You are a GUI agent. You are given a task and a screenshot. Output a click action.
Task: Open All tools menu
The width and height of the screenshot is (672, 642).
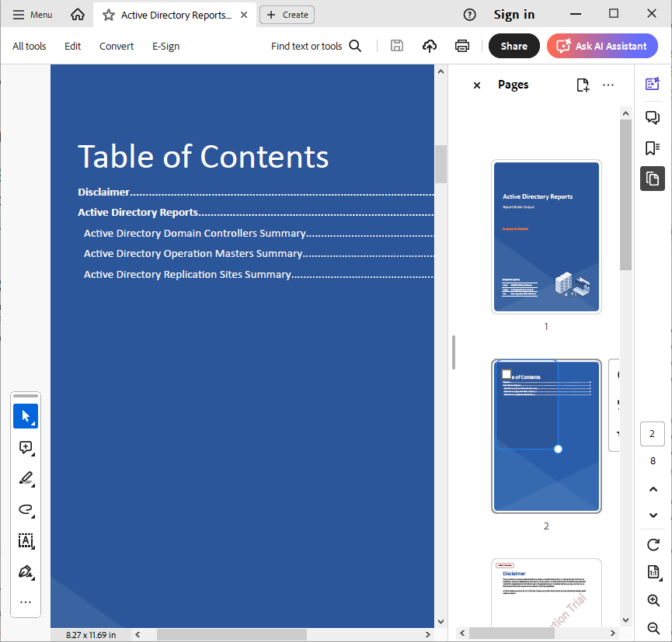(30, 47)
